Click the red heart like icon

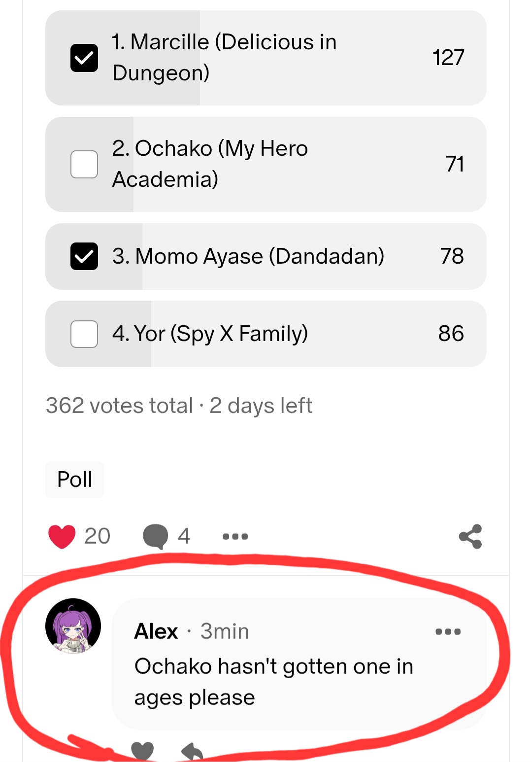pyautogui.click(x=62, y=536)
